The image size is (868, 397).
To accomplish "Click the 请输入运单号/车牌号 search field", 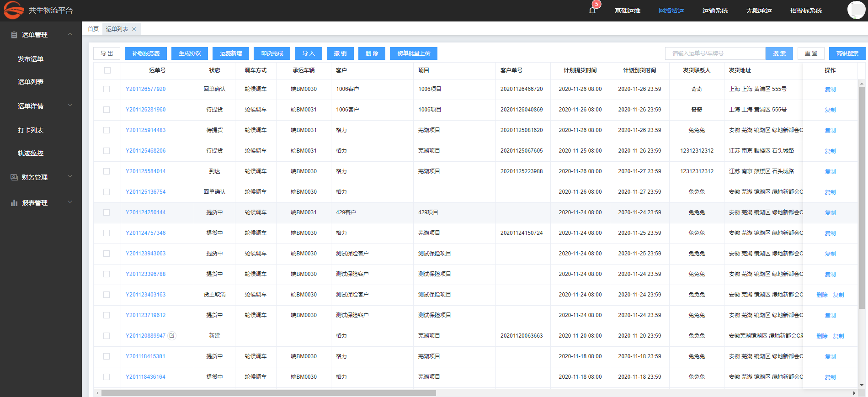I will 715,53.
